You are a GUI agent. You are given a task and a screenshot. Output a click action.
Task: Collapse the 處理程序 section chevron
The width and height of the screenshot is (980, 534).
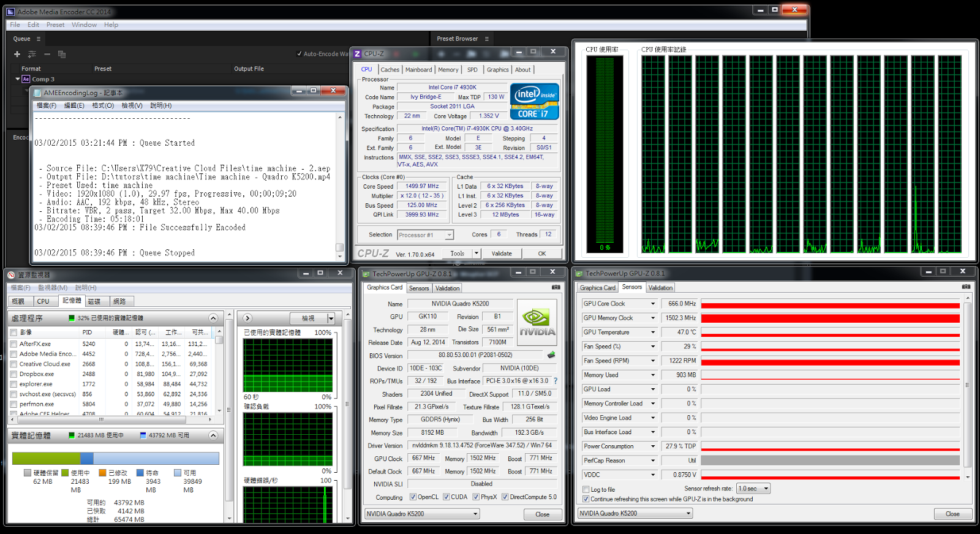[213, 318]
